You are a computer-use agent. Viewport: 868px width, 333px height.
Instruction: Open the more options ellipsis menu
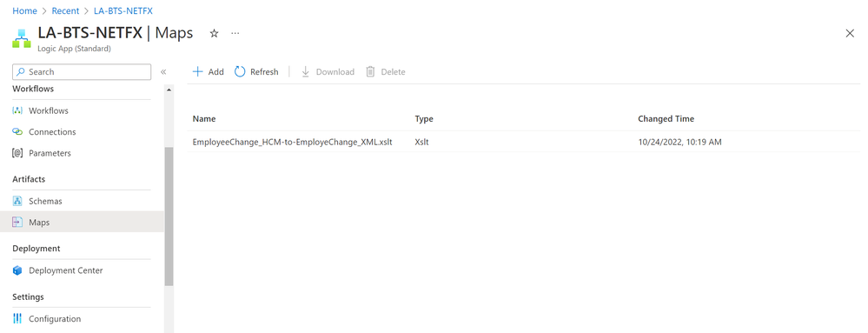235,33
